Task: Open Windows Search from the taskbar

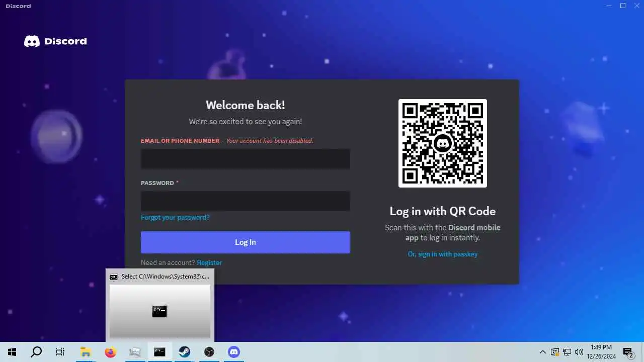Action: pyautogui.click(x=36, y=352)
